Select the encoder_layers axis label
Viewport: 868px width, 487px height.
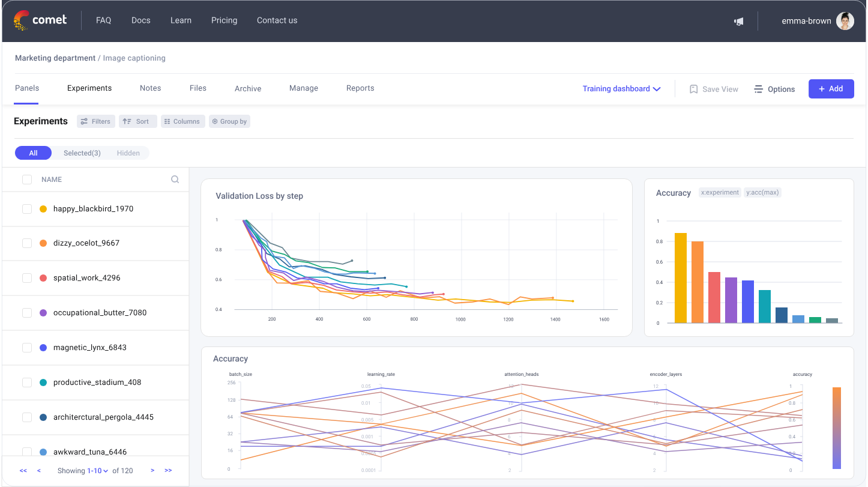click(x=666, y=375)
